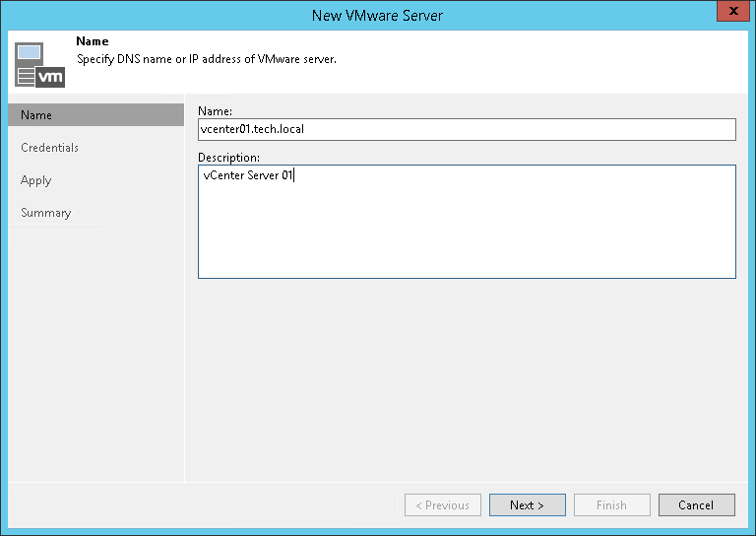Screen dimensions: 756x536
Task: Click the 'Description:' field label
Action: point(228,158)
